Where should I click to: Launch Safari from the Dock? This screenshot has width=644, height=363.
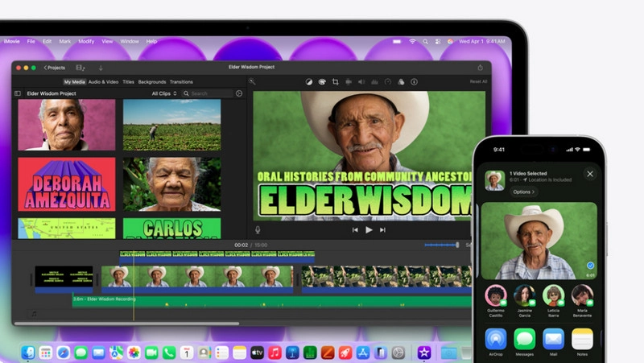click(64, 353)
